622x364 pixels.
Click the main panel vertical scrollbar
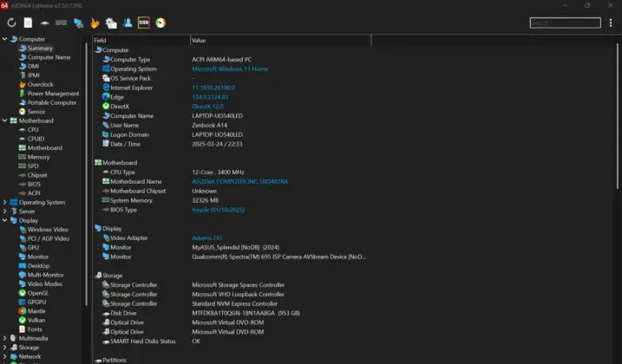coord(618,117)
